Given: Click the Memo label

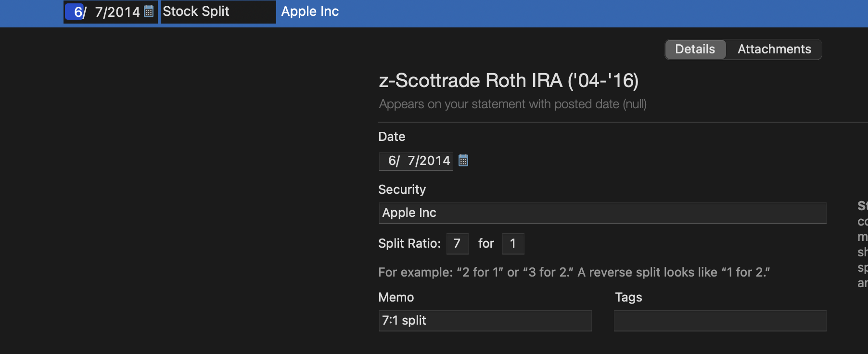Looking at the screenshot, I should click(x=396, y=297).
